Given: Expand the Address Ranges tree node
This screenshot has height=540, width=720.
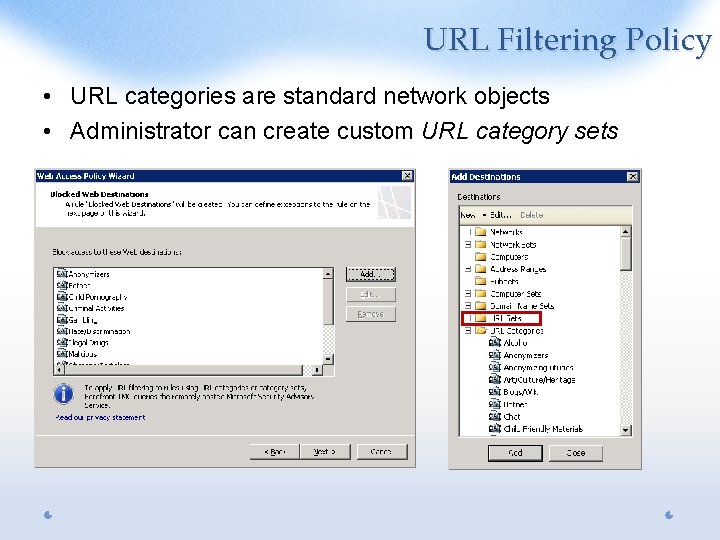Looking at the screenshot, I should 468,269.
